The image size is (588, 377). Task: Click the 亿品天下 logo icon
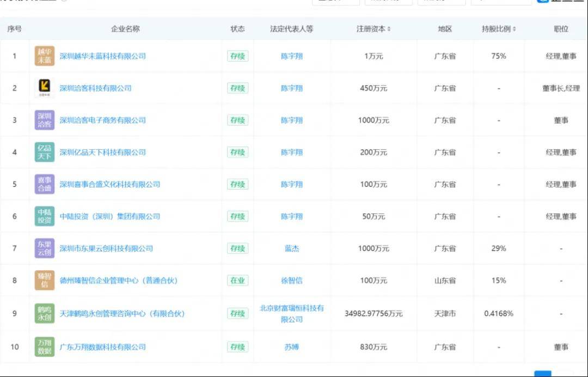[44, 152]
